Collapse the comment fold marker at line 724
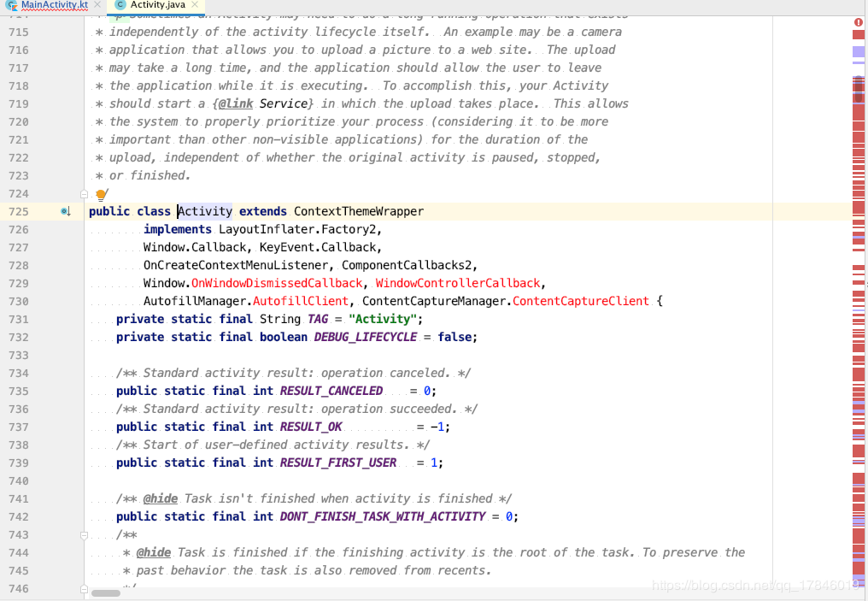Screen dimensions: 868x601 (84, 194)
